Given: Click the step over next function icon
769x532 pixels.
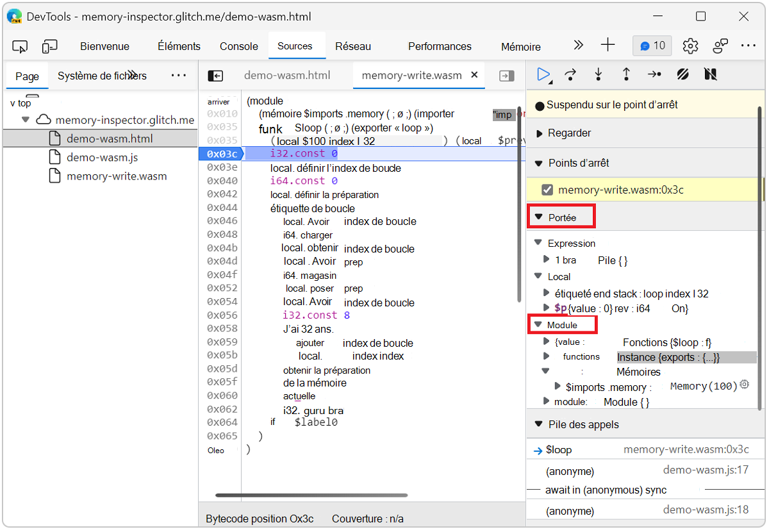Looking at the screenshot, I should 570,75.
